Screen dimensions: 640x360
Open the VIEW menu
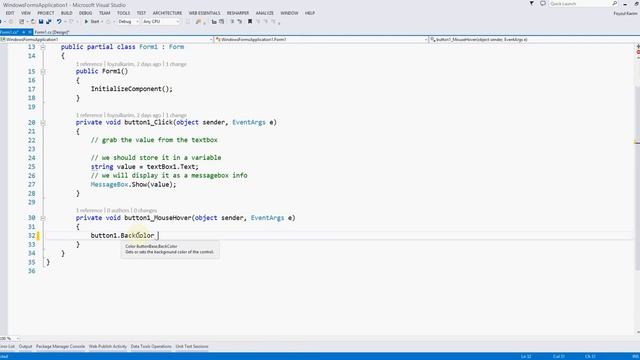[x=26, y=13]
